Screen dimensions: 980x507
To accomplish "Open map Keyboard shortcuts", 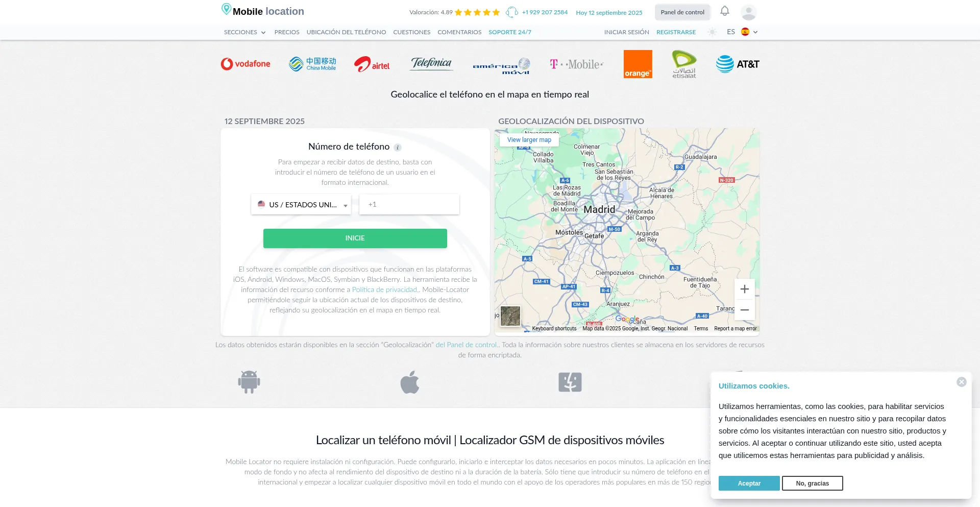I will coord(554,328).
